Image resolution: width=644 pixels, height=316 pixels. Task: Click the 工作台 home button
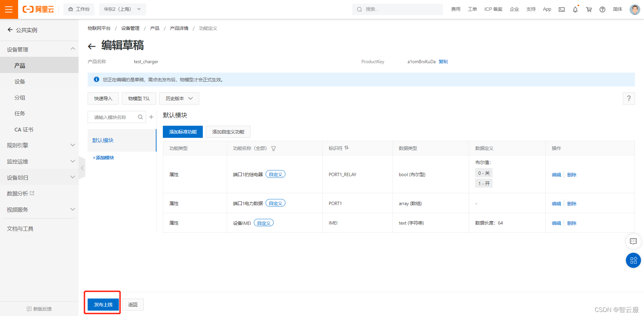coord(79,9)
